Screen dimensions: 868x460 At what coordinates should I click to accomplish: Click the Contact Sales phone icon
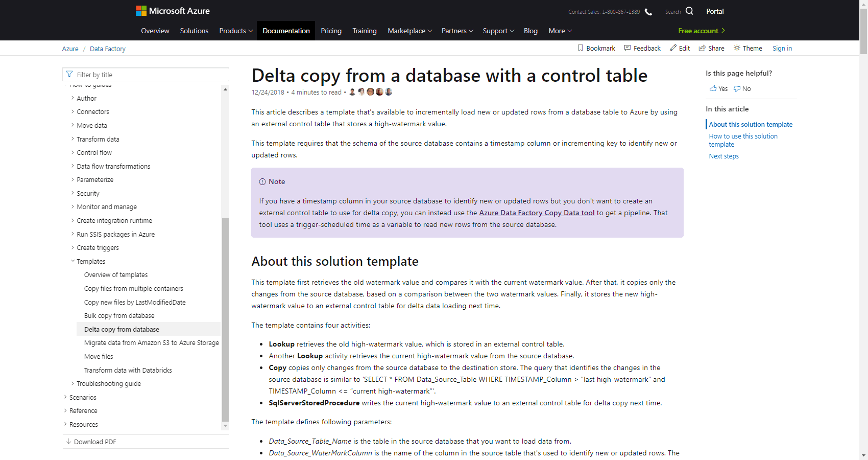648,12
